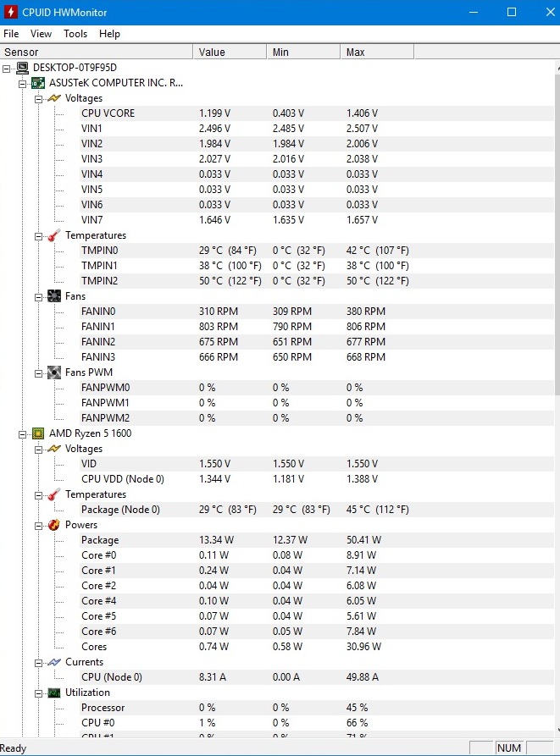The image size is (560, 756).
Task: Open the File menu
Action: 11,34
